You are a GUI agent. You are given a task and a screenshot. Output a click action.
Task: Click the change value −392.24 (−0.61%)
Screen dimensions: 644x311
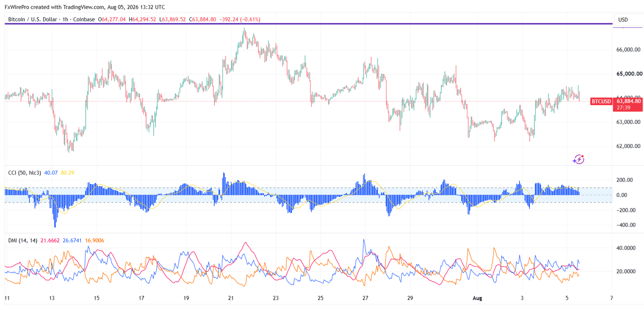pyautogui.click(x=239, y=19)
